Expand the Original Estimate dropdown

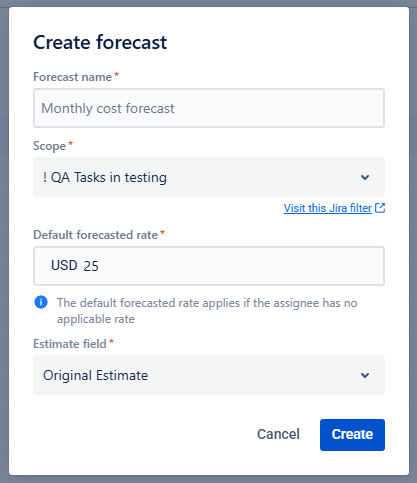point(209,375)
